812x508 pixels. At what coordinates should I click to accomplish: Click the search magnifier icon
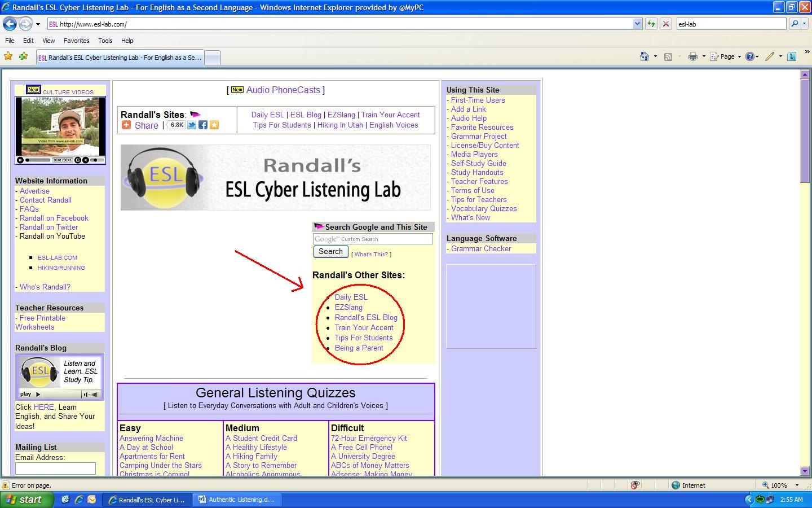pos(794,24)
